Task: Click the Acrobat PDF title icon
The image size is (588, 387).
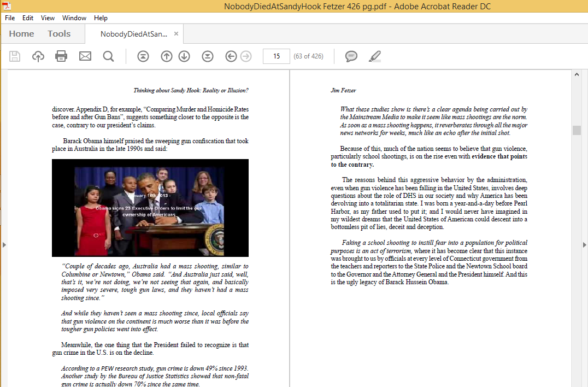Action: click(7, 5)
